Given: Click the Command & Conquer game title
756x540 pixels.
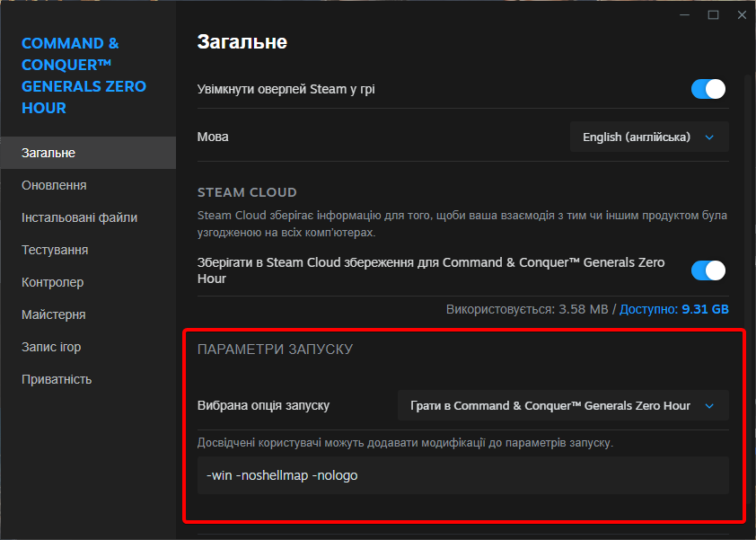Looking at the screenshot, I should tap(84, 75).
